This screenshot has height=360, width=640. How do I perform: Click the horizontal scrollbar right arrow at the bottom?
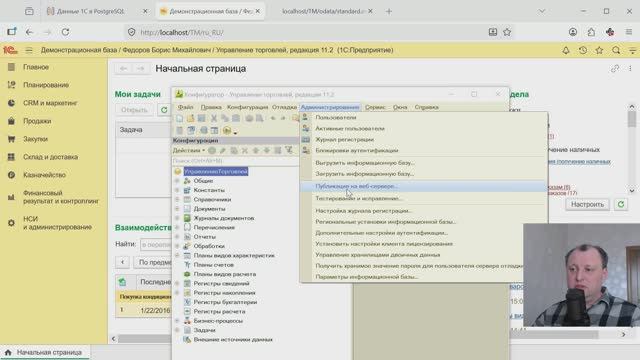point(623,335)
